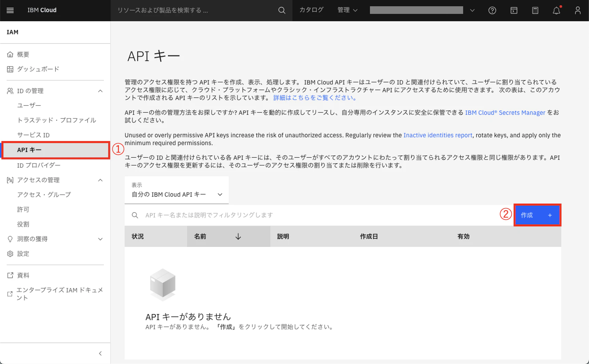Click the 資料 external link icon
Image resolution: width=589 pixels, height=364 pixels.
[10, 275]
